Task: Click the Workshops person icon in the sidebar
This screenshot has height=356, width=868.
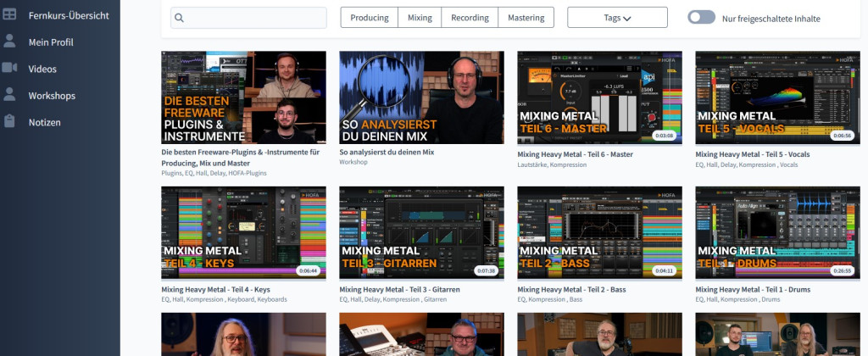Action: click(9, 95)
